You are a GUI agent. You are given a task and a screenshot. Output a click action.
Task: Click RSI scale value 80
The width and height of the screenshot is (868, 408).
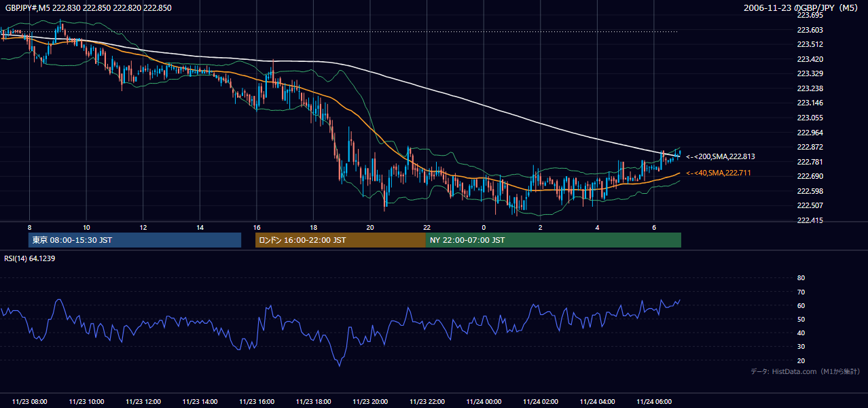coord(801,278)
